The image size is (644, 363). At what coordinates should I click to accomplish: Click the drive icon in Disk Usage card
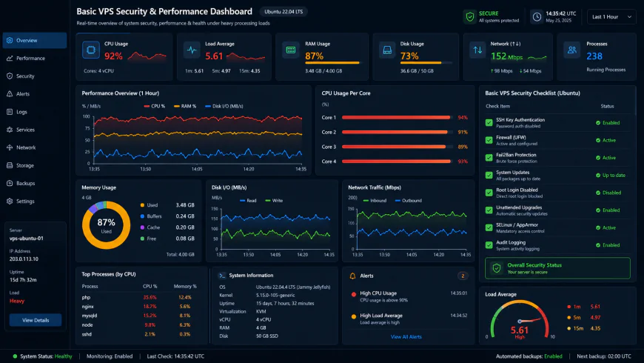click(387, 50)
